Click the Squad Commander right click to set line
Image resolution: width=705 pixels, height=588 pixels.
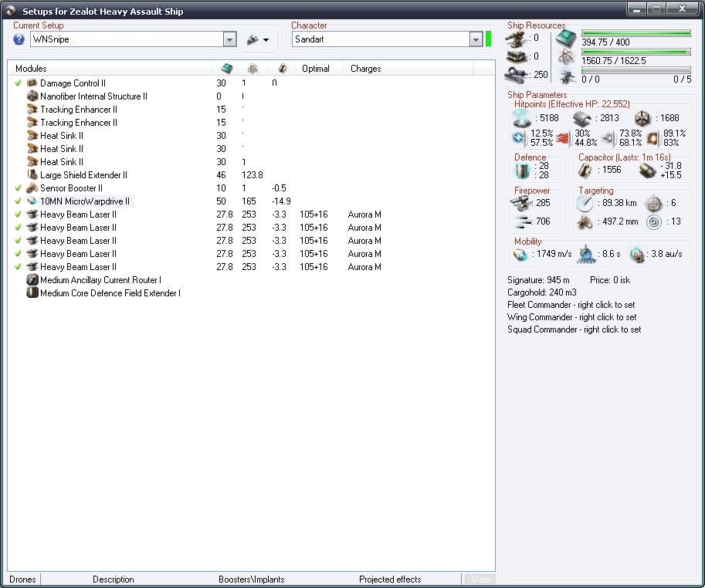point(575,329)
